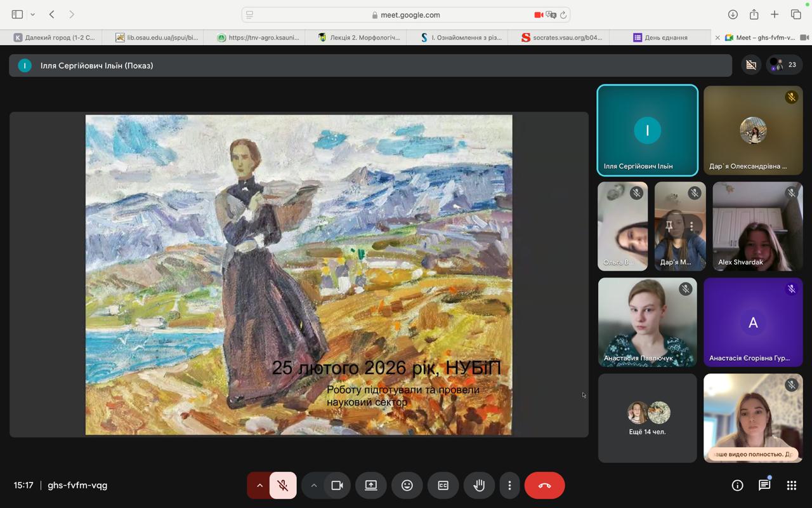
Task: Click the shared presentation slide
Action: (299, 275)
